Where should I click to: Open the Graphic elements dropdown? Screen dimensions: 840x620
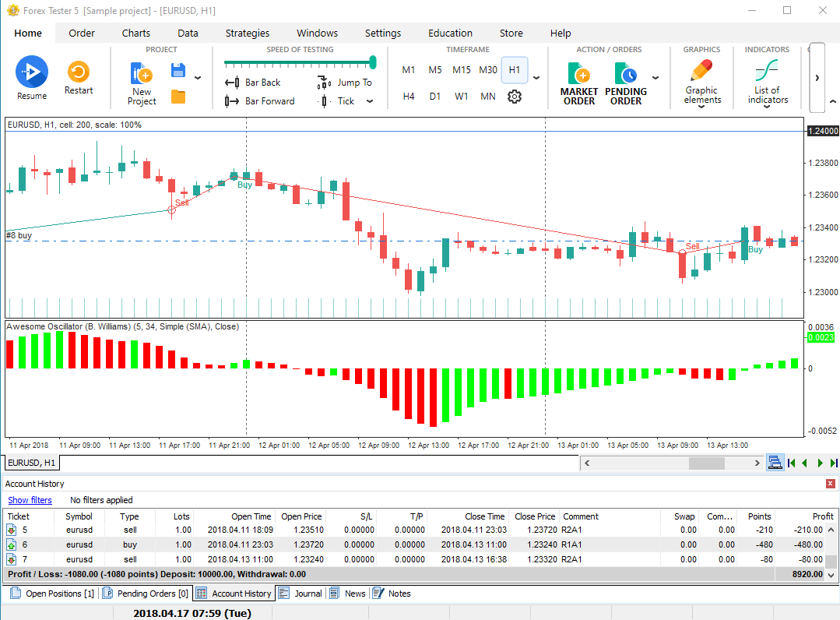coord(701,107)
